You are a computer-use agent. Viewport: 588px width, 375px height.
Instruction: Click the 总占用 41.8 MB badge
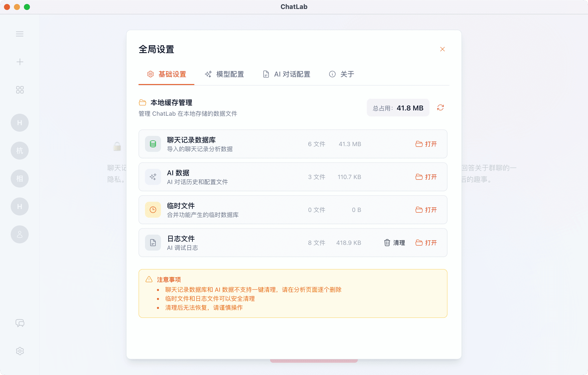point(398,108)
